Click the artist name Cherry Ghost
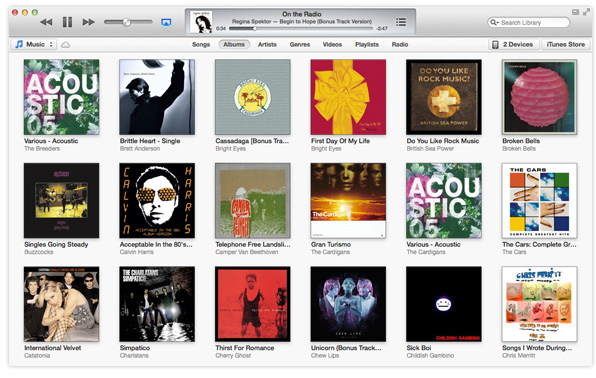Image resolution: width=596 pixels, height=378 pixels. coord(233,356)
